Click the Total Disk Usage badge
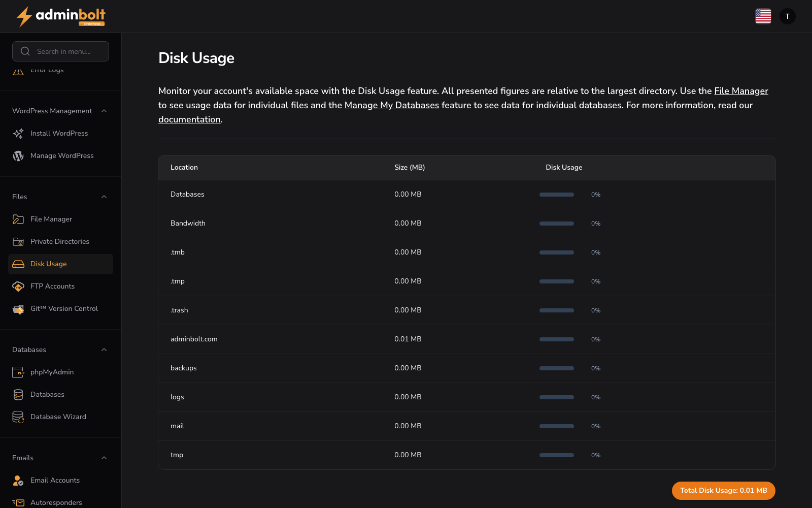This screenshot has height=508, width=812. pos(723,491)
